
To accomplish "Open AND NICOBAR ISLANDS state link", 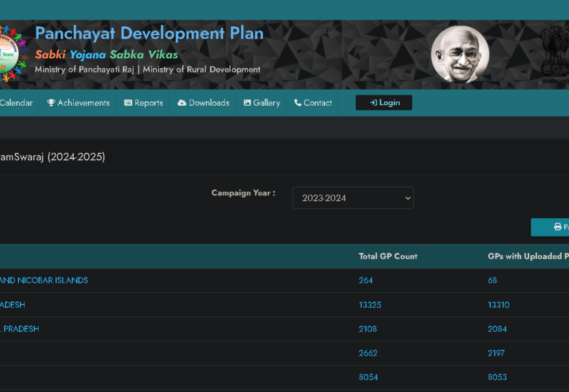I will click(44, 280).
